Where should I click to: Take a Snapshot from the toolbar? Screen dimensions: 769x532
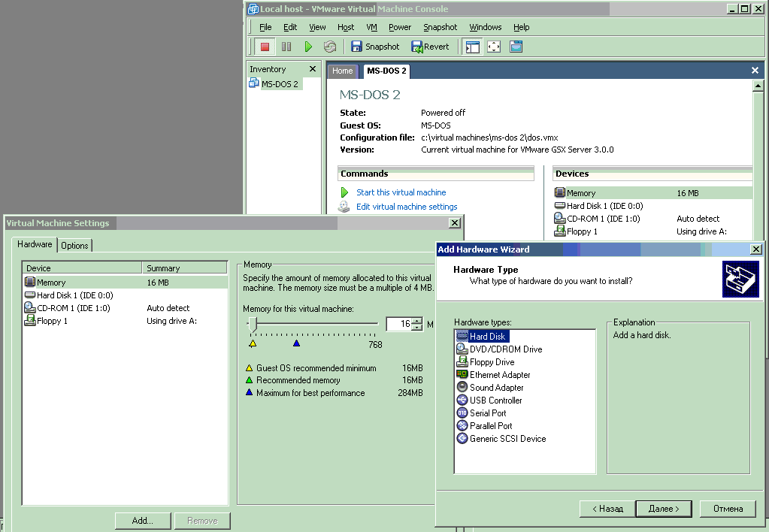click(375, 47)
